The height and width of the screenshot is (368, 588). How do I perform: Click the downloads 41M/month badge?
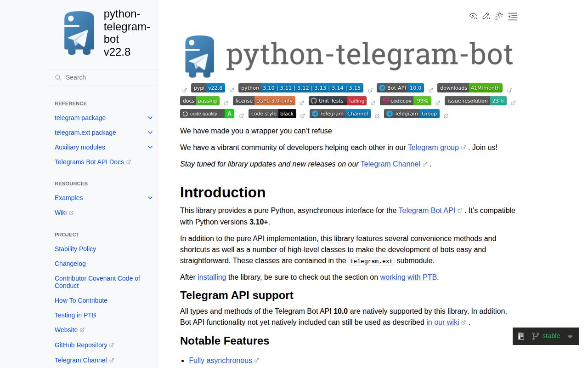470,88
